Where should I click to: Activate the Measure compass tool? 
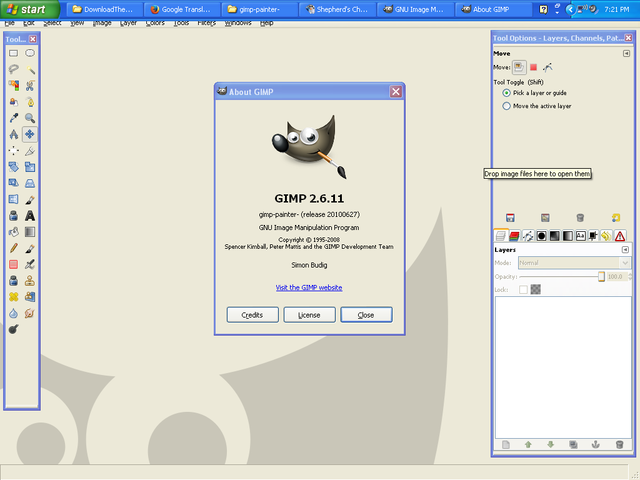(13, 134)
